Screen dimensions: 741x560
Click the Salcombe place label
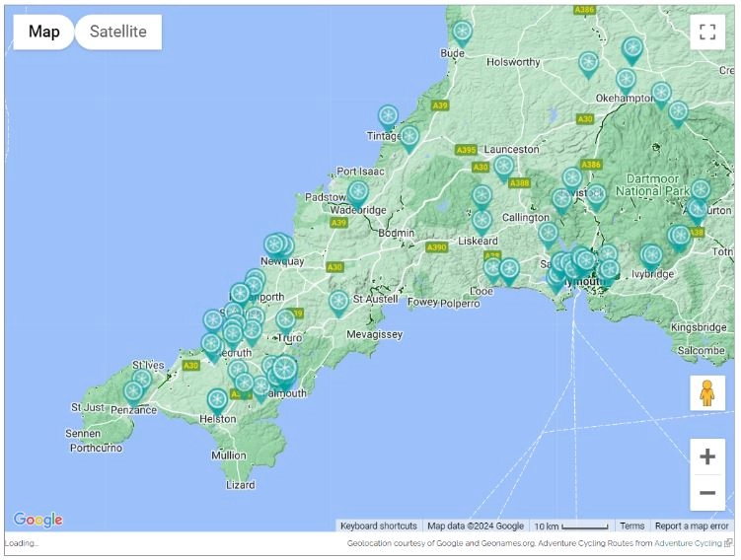pos(701,350)
